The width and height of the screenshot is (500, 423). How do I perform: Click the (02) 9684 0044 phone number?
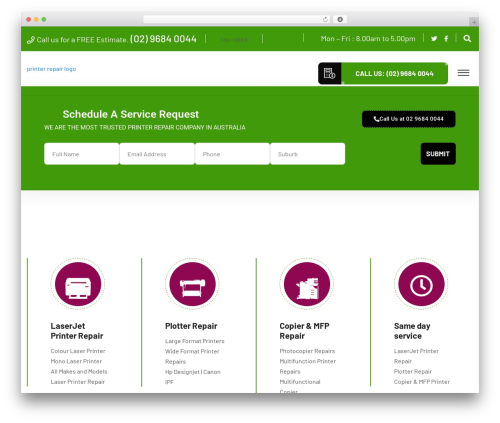point(163,39)
